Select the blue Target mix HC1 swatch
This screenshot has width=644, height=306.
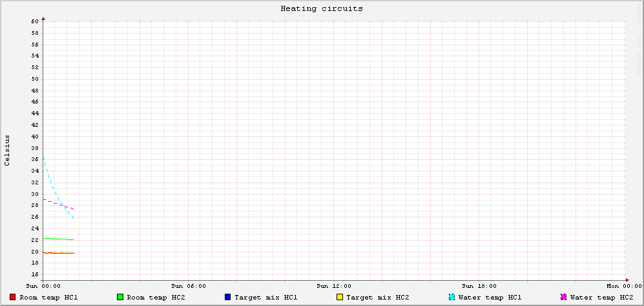click(x=227, y=298)
